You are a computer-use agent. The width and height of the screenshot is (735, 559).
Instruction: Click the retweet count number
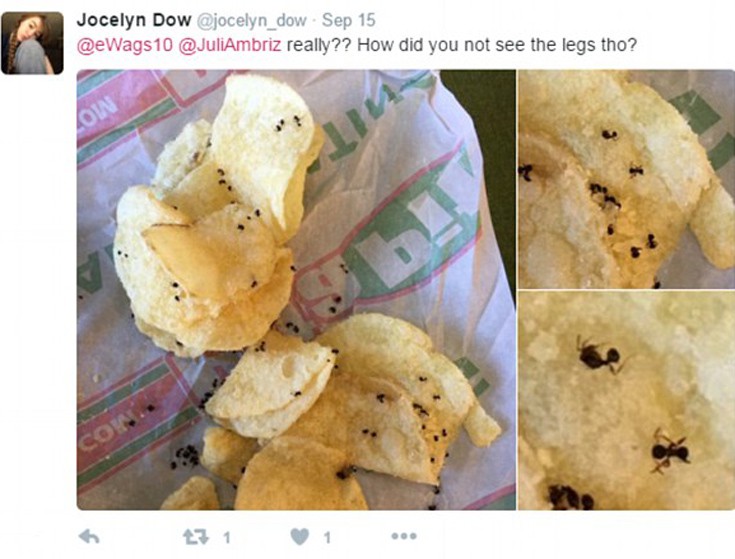227,537
